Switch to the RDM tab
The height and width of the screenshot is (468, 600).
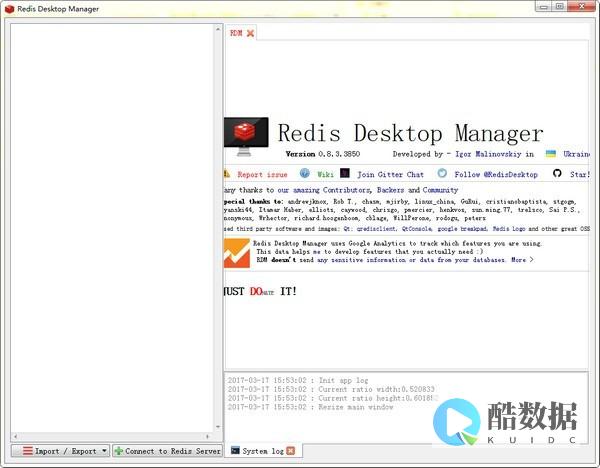pyautogui.click(x=236, y=33)
